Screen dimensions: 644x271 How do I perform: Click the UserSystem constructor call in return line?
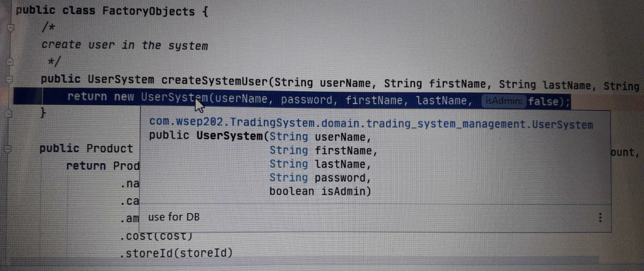(x=174, y=98)
